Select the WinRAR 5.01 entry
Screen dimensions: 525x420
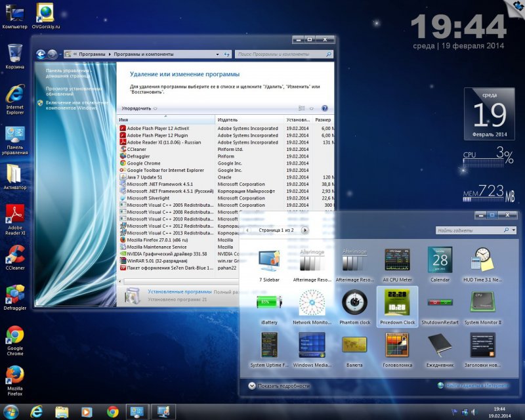178,261
